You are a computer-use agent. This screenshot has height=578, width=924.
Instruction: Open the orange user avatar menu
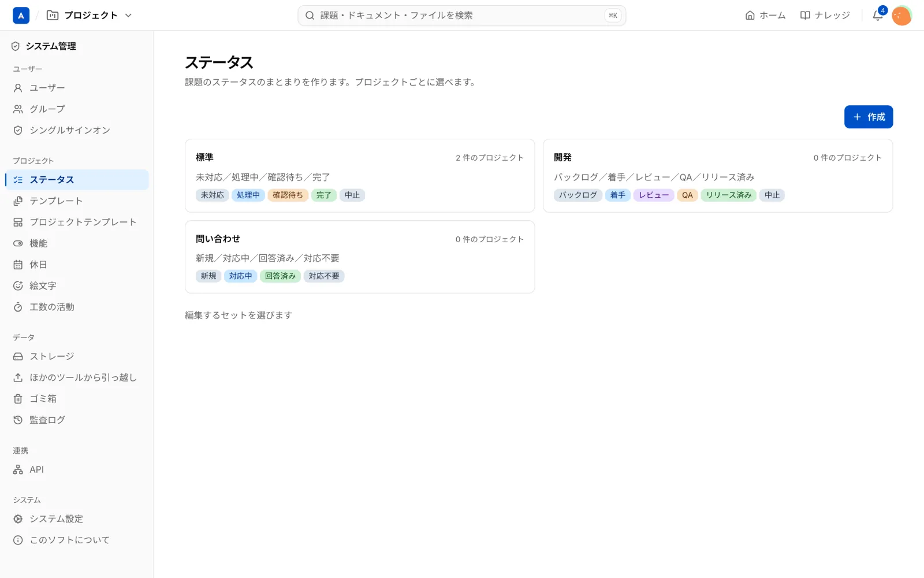[901, 16]
